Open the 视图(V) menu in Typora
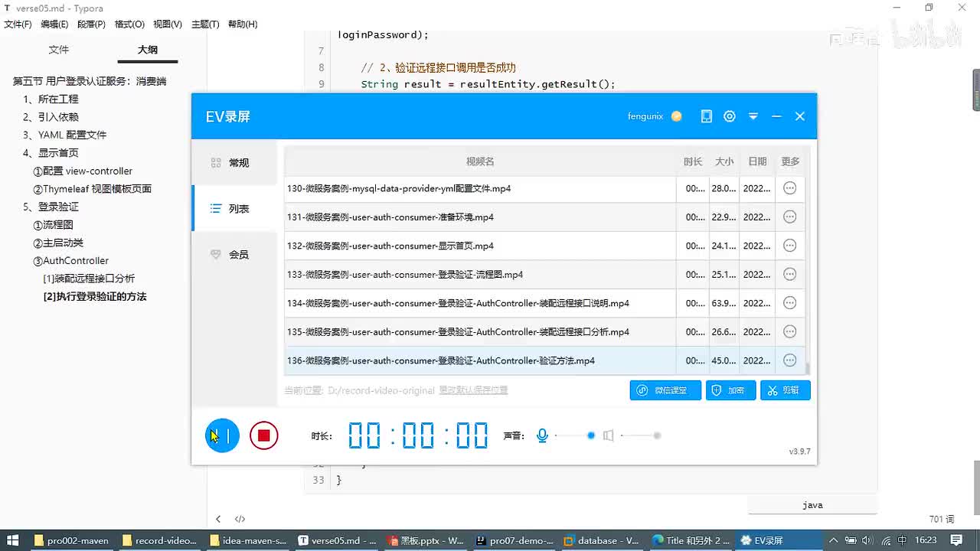 point(168,24)
